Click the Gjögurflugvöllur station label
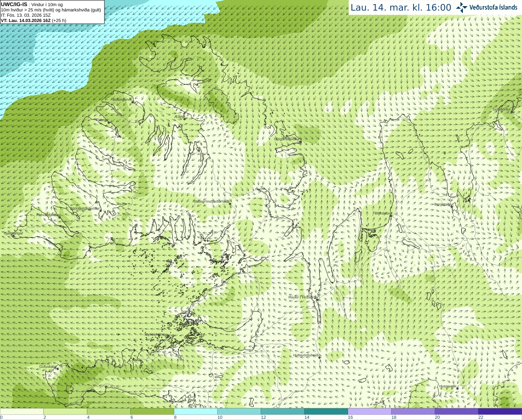522x420 pixels. (287, 139)
